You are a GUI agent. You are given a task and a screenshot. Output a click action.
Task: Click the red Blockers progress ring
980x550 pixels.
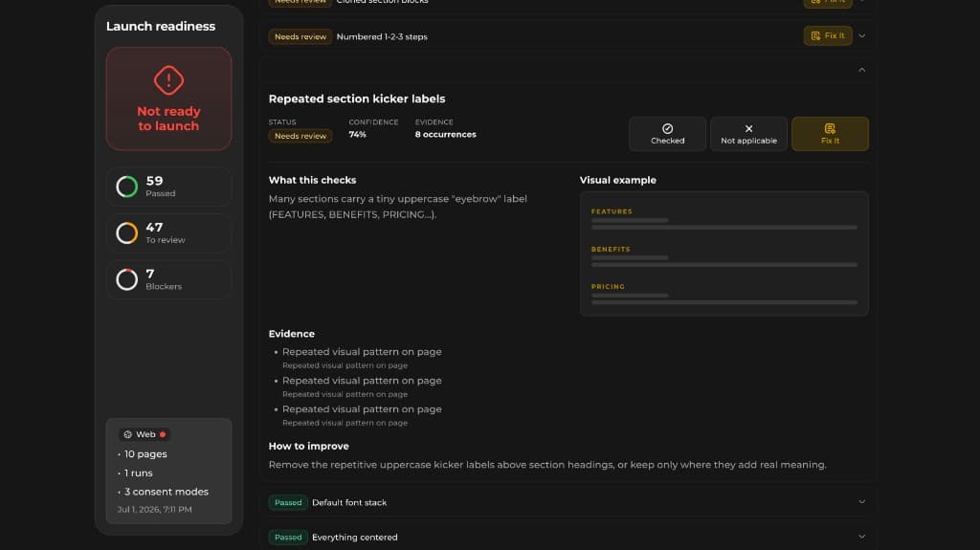127,279
